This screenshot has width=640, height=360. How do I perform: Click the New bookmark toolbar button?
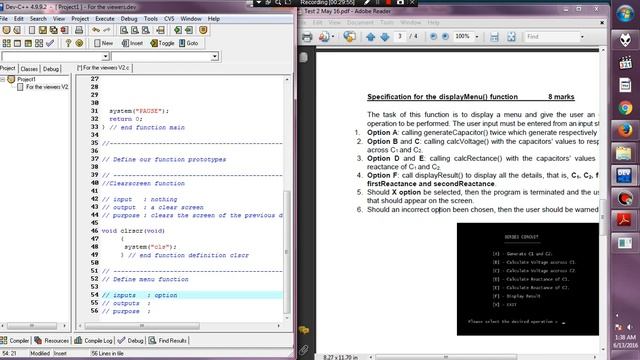[x=103, y=43]
